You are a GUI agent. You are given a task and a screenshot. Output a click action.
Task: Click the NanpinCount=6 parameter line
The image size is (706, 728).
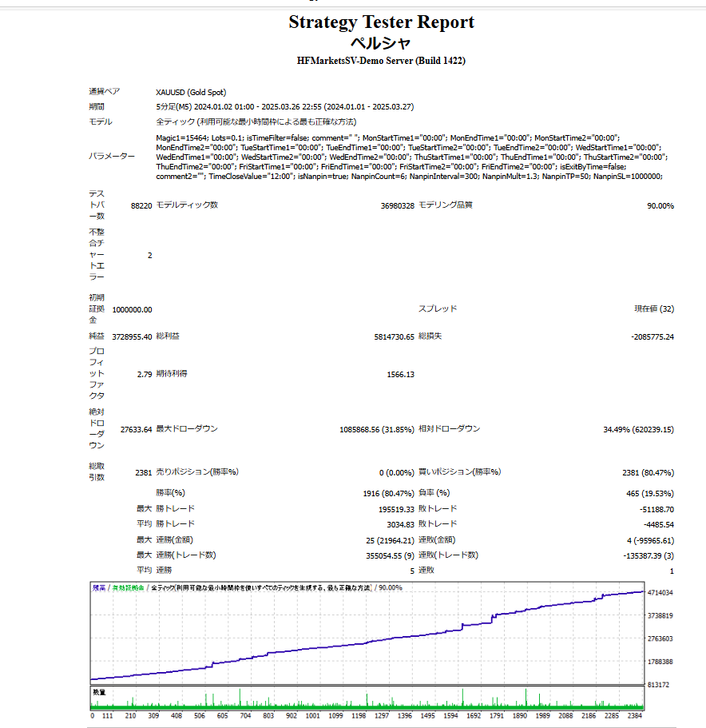409,177
